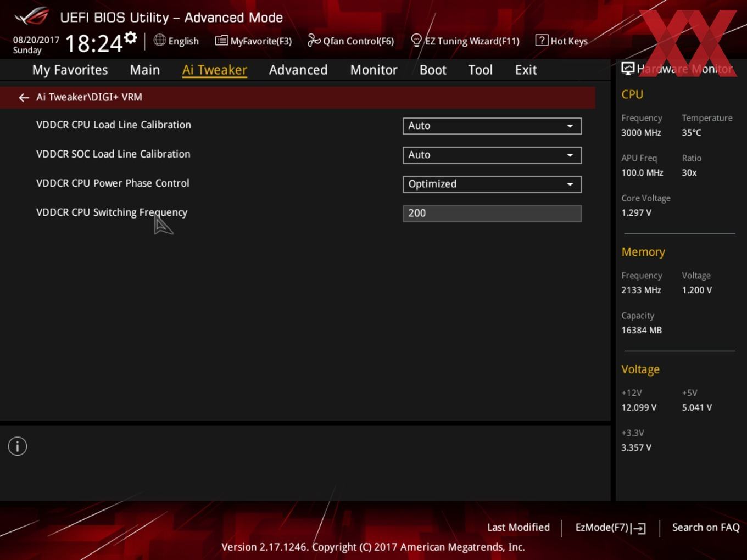Go back using the left arrow icon
The height and width of the screenshot is (560, 747).
click(x=24, y=97)
